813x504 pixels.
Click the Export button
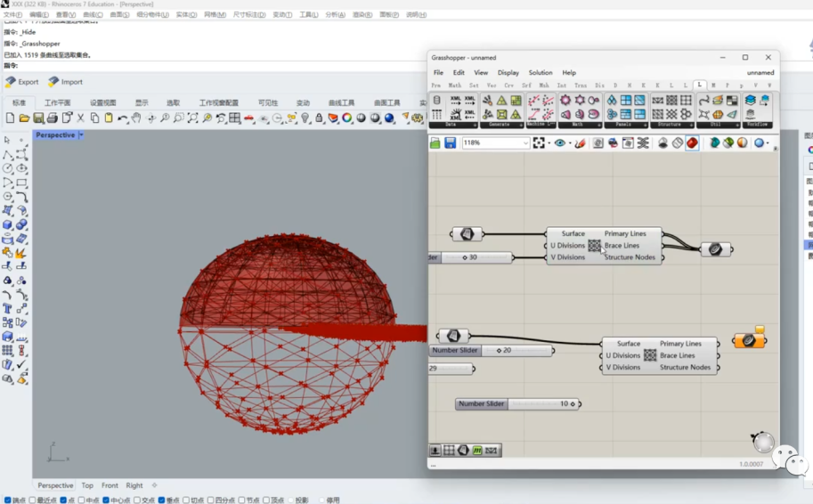click(x=22, y=82)
